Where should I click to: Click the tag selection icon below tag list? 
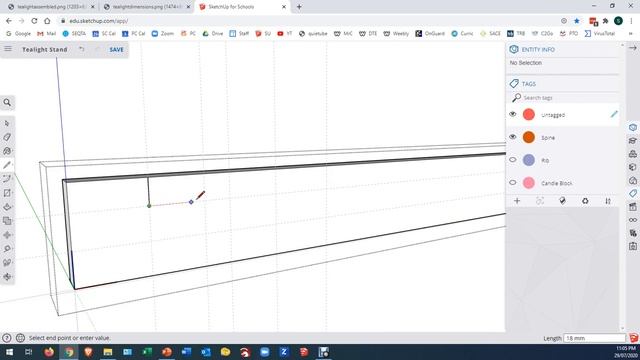[540, 201]
